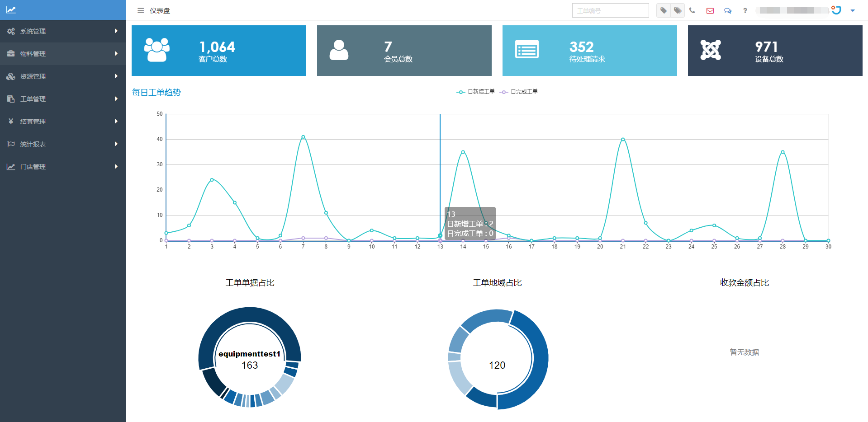Open the phone icon in top bar

click(692, 10)
